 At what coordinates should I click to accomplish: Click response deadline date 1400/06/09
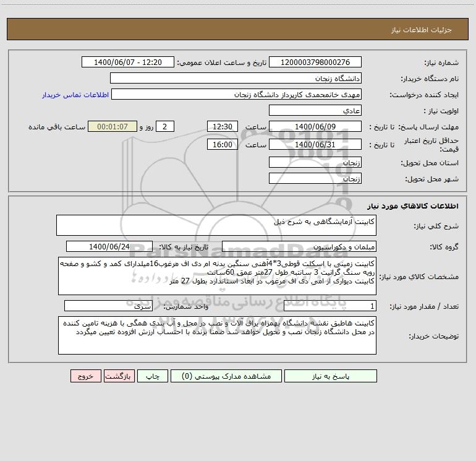[x=315, y=126]
